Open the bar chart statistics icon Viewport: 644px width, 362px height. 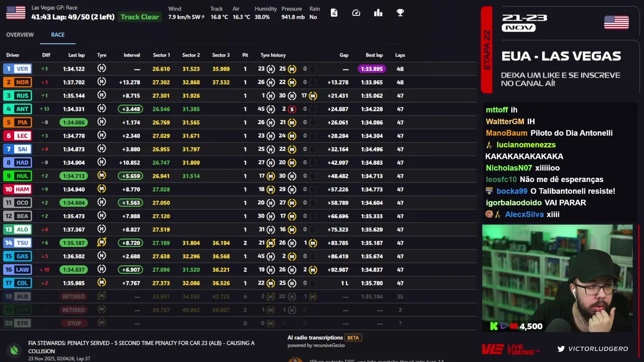point(378,13)
